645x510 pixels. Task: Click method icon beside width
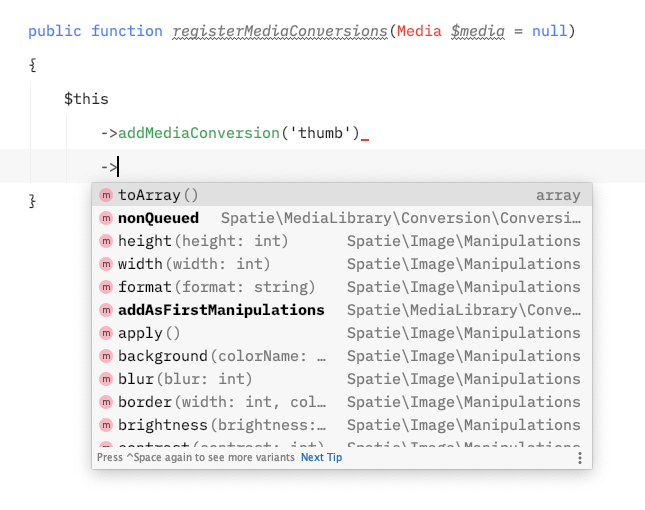coord(106,264)
